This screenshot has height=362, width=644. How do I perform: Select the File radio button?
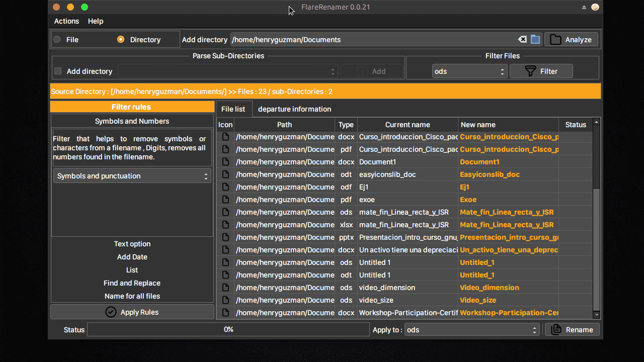[x=57, y=40]
